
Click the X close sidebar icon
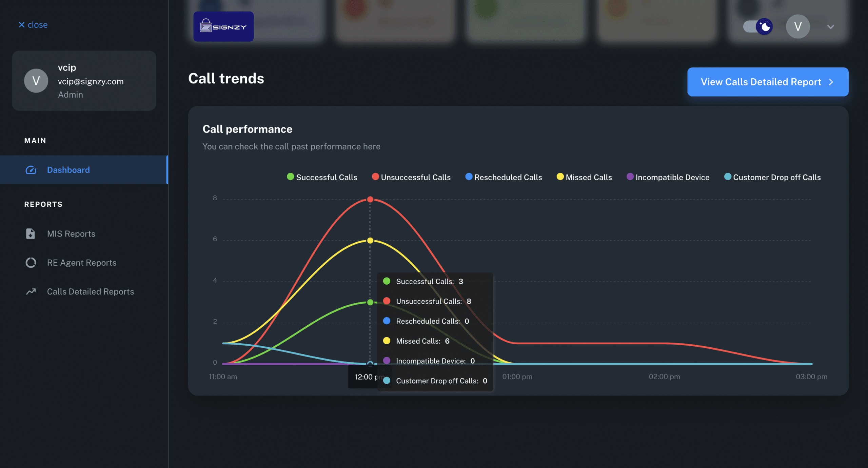point(22,25)
